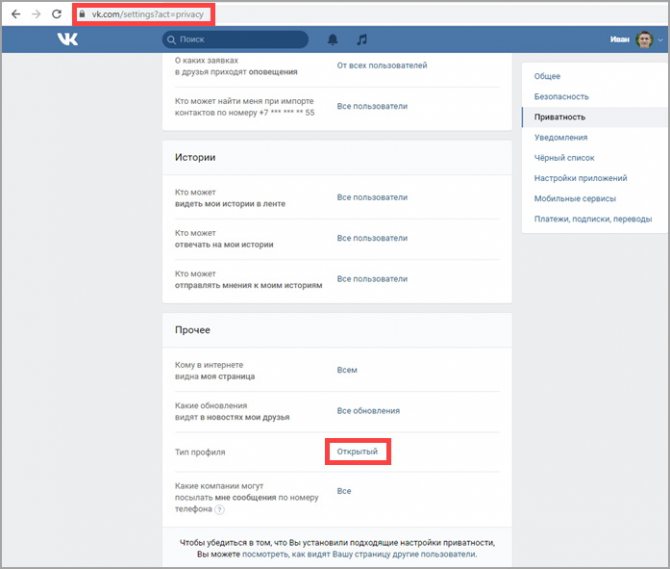Image resolution: width=670 pixels, height=569 pixels.
Task: Click the label видна моя страница
Action: click(x=215, y=376)
